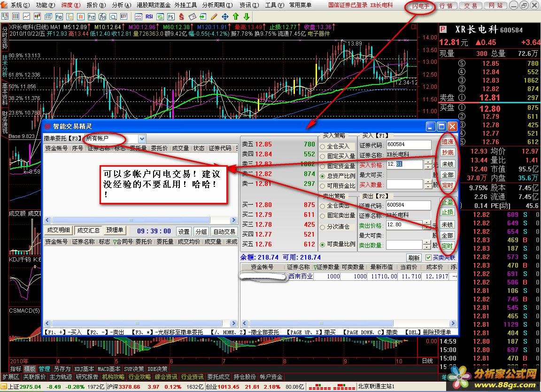Decrease the 卖出价格 with down stepper
The width and height of the screenshot is (541, 392).
[427, 227]
